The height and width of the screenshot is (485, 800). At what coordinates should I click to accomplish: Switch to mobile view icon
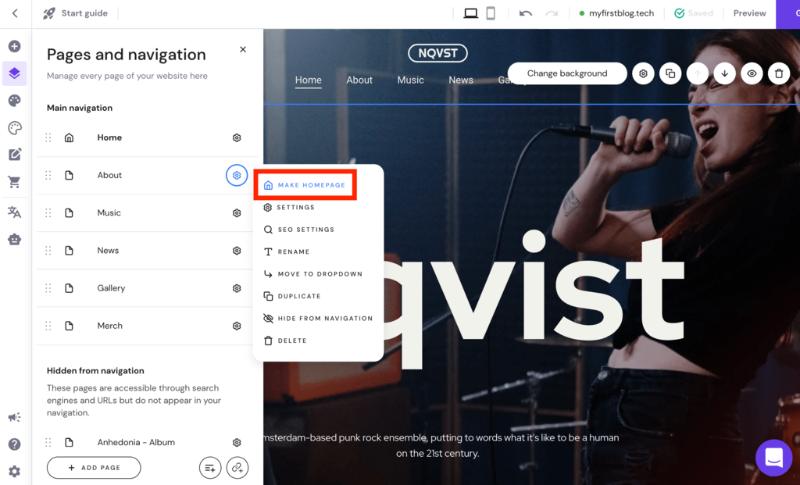[490, 13]
